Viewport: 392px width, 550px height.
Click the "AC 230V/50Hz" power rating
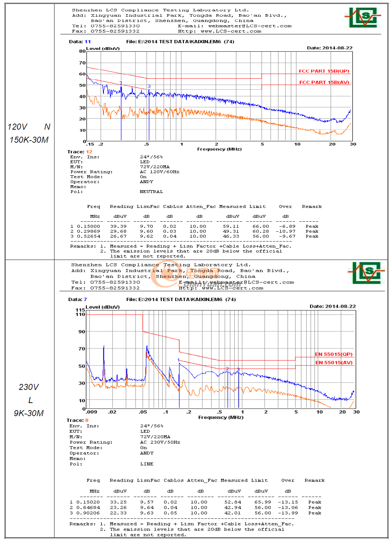click(160, 442)
